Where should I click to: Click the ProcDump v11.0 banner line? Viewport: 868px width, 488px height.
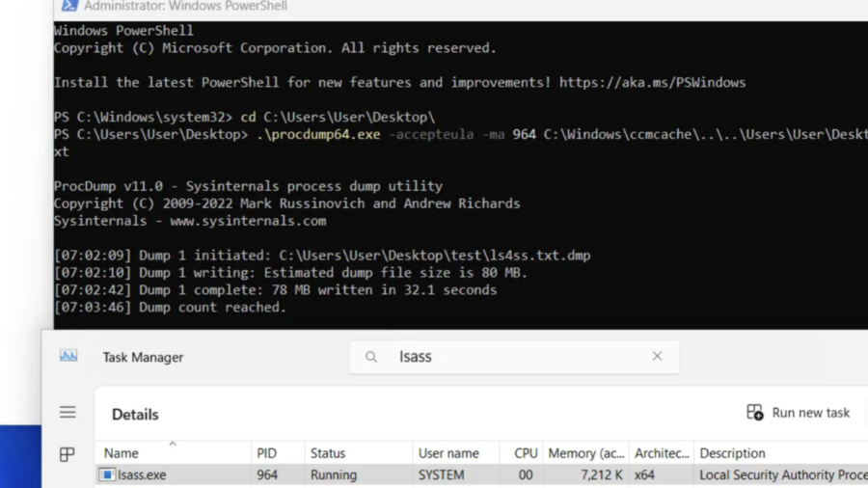pyautogui.click(x=248, y=186)
